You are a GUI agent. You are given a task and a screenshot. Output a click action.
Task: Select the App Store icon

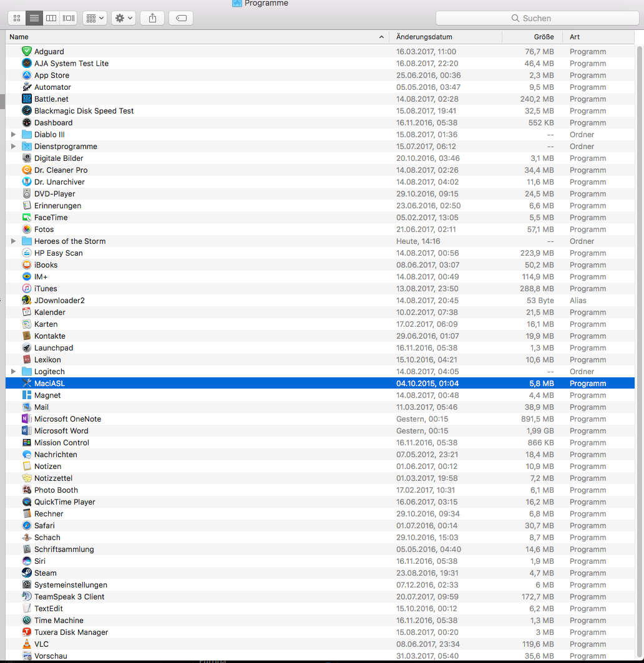pyautogui.click(x=27, y=75)
